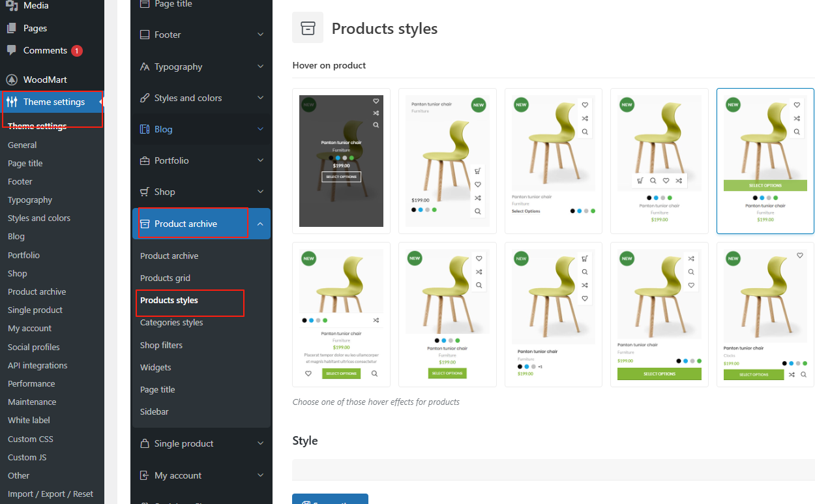Open Custom CSS in left admin menu

tap(31, 439)
